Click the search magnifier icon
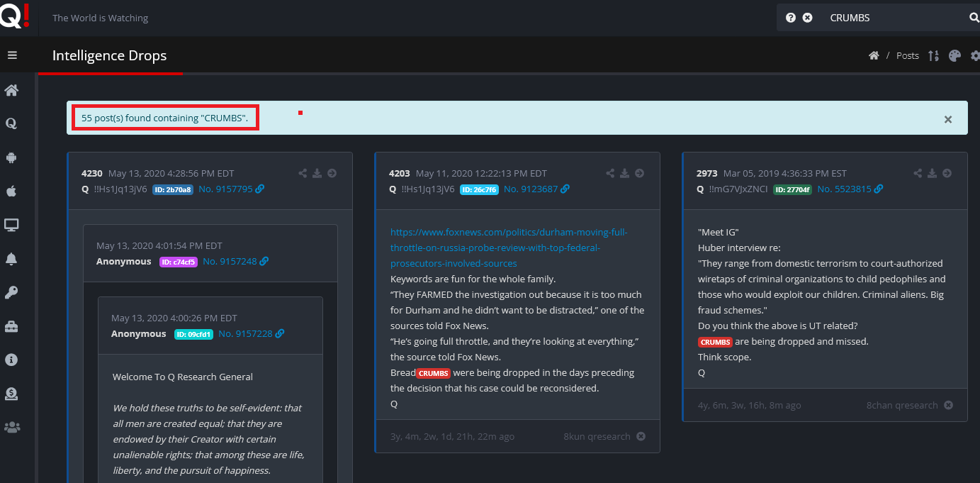The height and width of the screenshot is (483, 980). tap(974, 18)
